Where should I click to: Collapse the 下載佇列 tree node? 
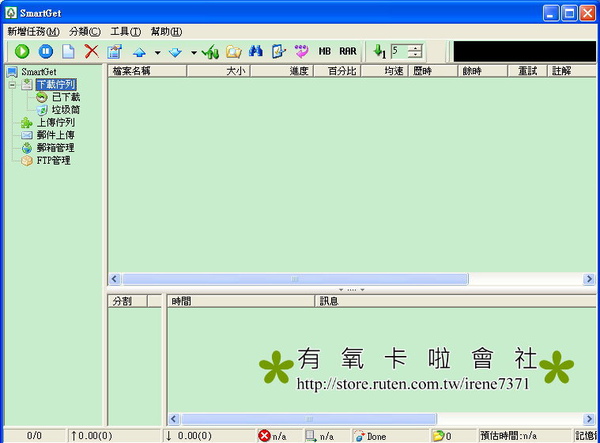pos(12,85)
